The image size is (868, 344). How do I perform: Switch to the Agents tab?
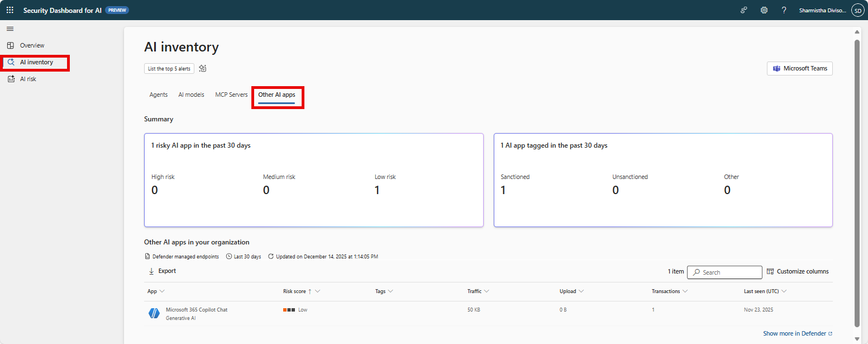[159, 95]
